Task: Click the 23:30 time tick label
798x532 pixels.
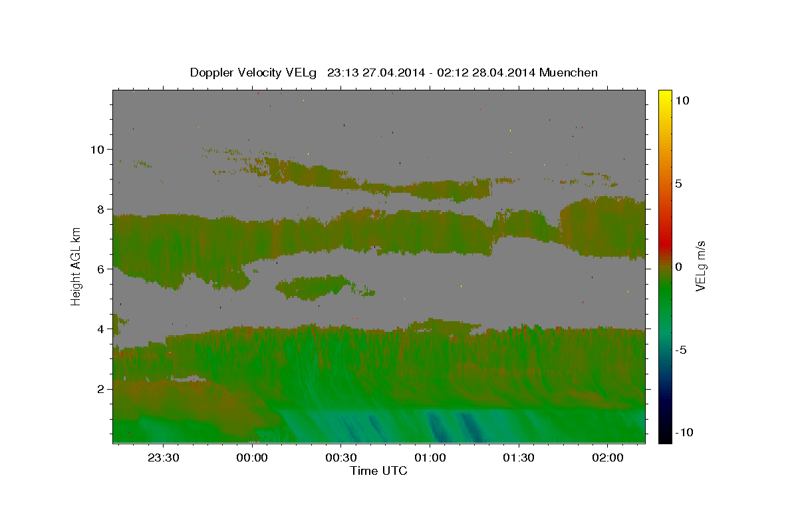Action: [x=163, y=458]
